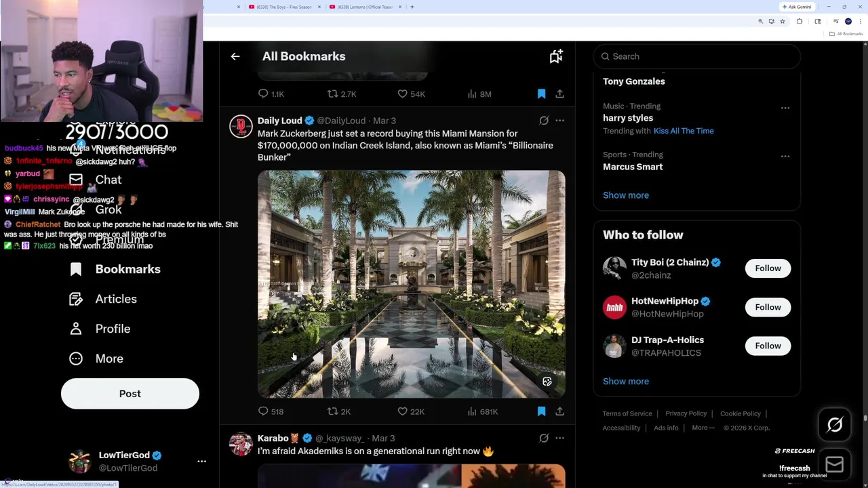Open trending topic Marcus Smart
This screenshot has width=868, height=488.
(x=633, y=167)
